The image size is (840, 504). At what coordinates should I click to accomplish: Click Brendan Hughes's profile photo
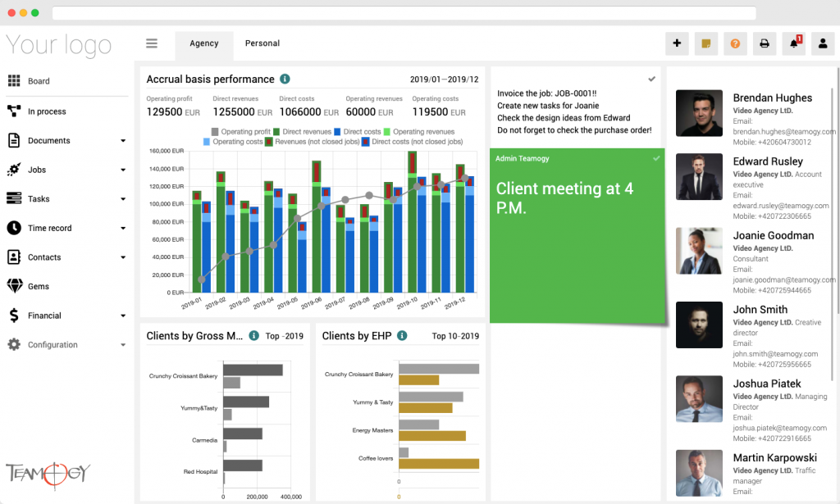[x=699, y=113]
